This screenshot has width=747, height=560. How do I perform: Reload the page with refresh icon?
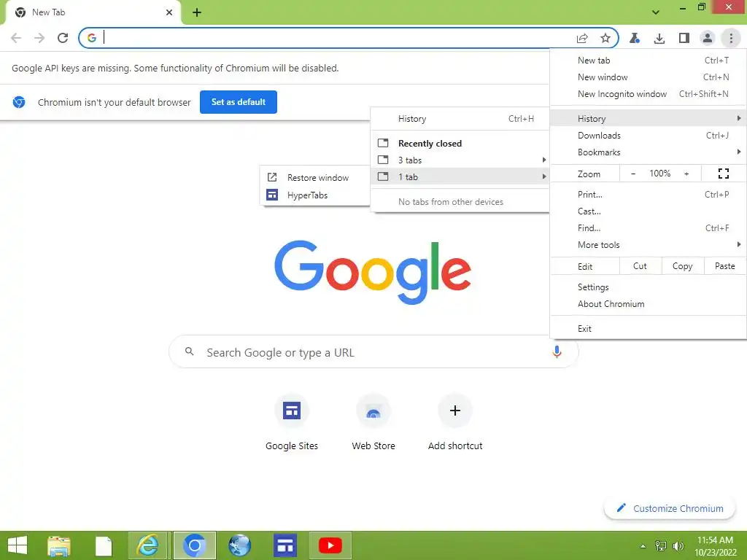pos(63,38)
